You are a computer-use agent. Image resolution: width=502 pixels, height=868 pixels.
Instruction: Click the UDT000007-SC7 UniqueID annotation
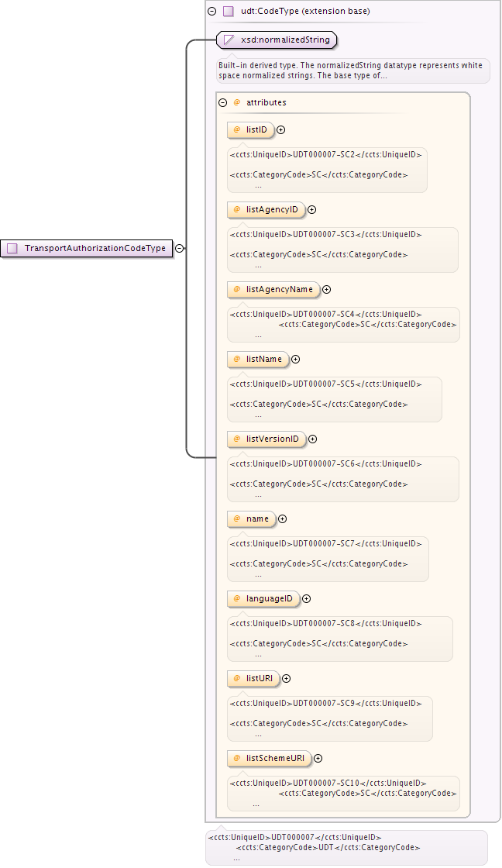tap(326, 543)
